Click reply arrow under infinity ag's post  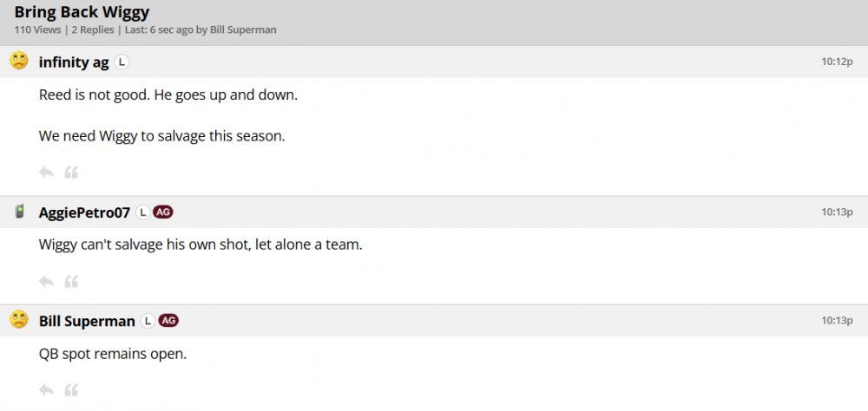click(x=47, y=173)
